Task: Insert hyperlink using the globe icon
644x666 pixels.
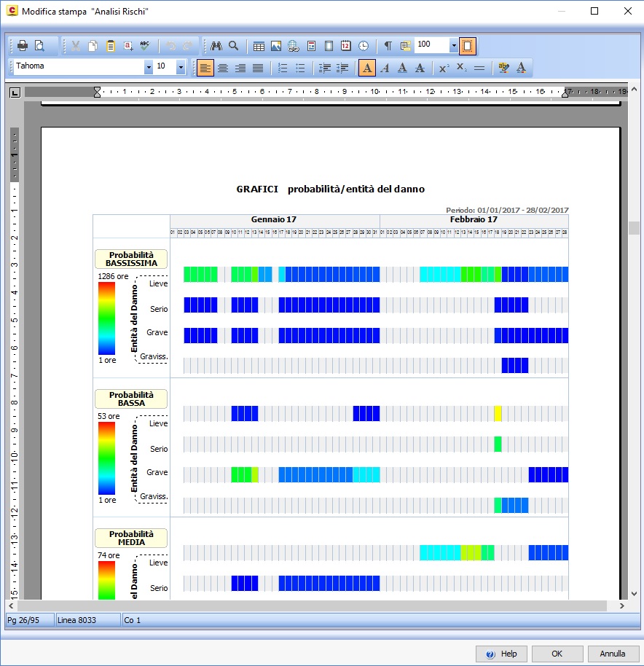Action: [x=293, y=46]
